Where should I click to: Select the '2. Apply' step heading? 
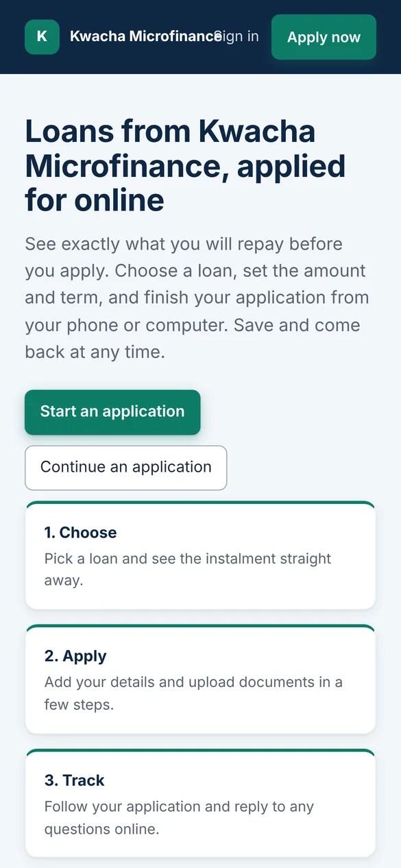[75, 656]
